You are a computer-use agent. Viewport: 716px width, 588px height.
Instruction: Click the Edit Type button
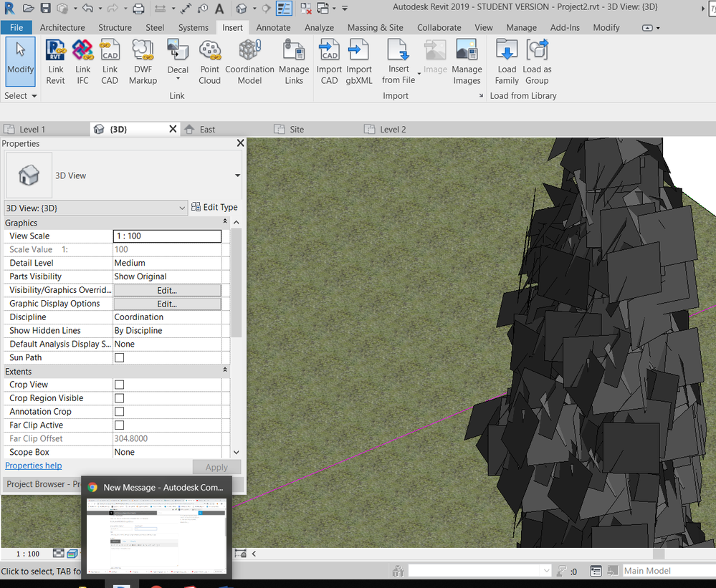214,207
